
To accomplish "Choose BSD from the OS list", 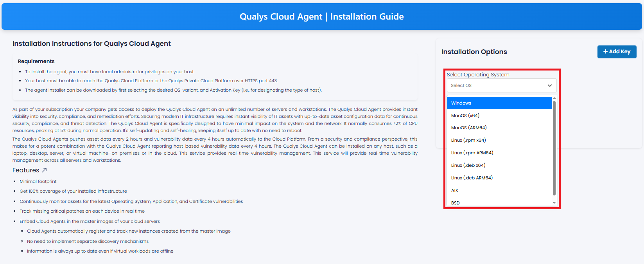I will coord(499,203).
